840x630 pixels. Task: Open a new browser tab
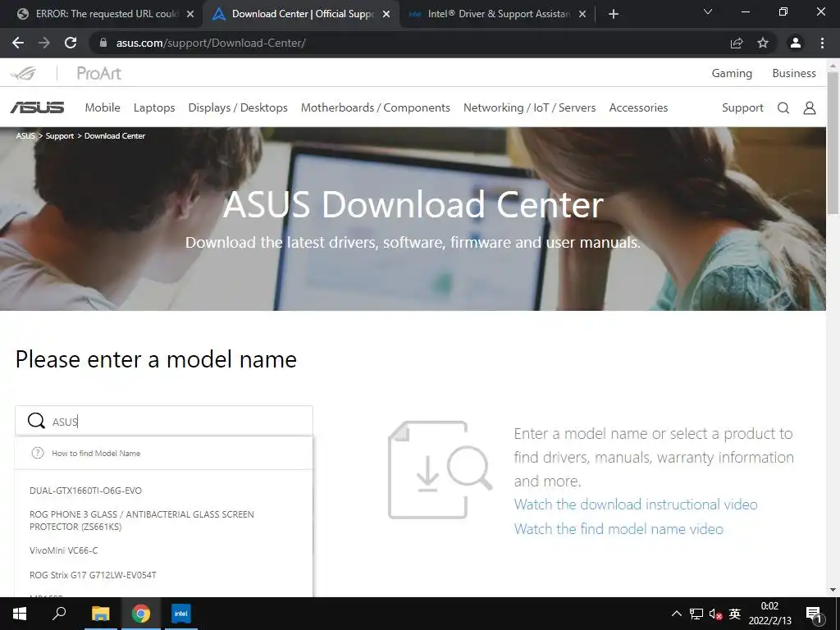tap(614, 14)
